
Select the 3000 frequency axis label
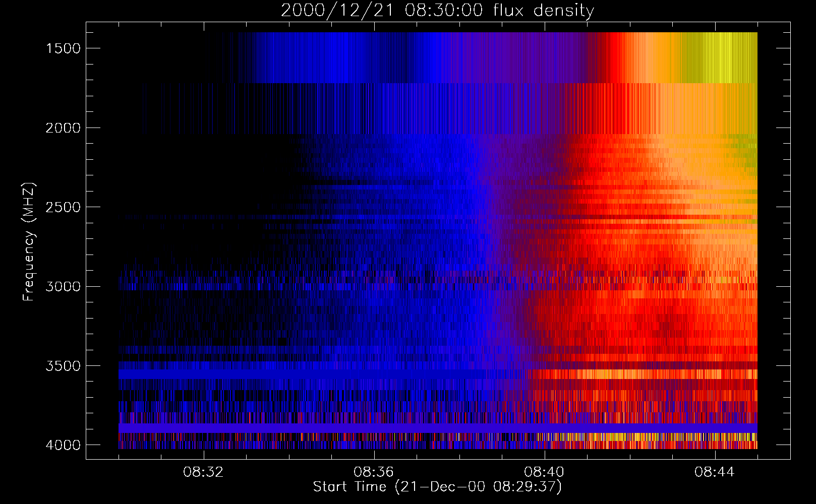coord(63,287)
